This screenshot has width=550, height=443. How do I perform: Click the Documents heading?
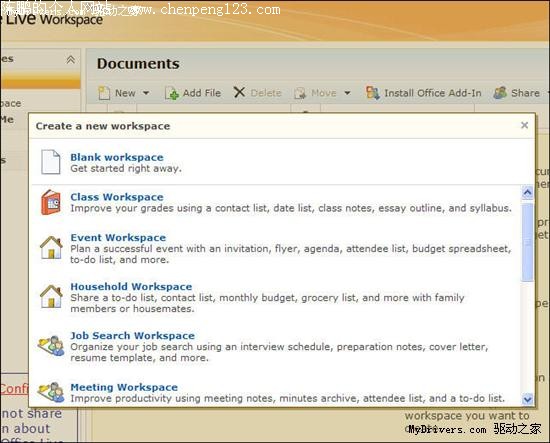click(138, 63)
